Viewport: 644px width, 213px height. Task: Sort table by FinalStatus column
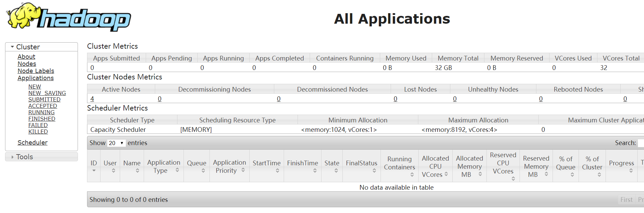coord(362,166)
